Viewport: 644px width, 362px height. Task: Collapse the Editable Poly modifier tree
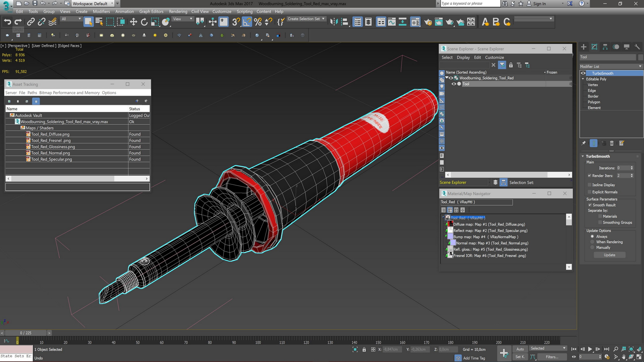click(583, 79)
